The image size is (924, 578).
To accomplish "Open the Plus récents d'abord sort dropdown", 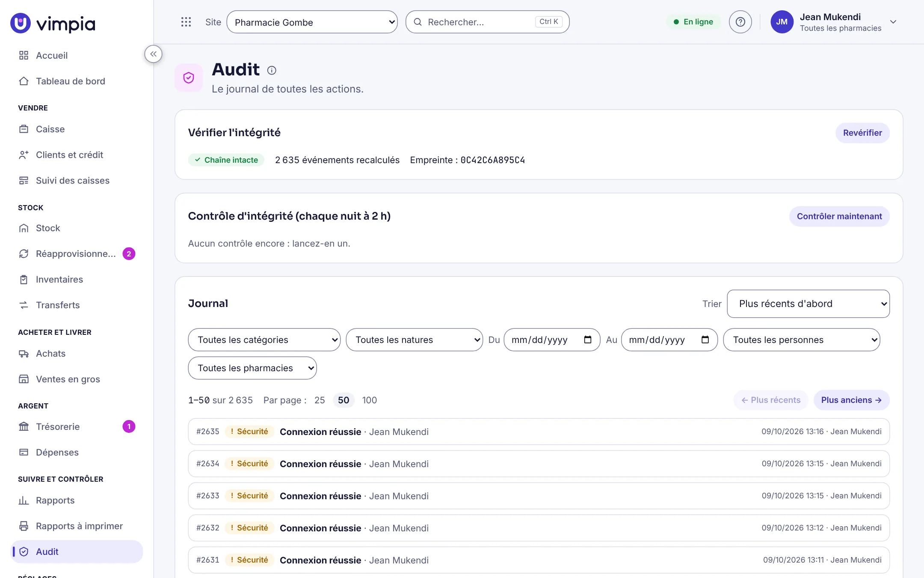I will tap(808, 304).
